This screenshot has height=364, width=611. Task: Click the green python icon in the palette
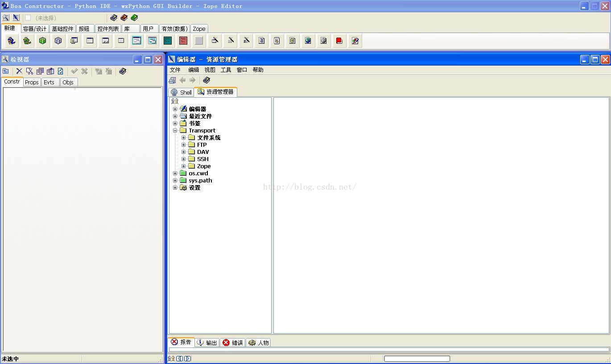[x=27, y=41]
